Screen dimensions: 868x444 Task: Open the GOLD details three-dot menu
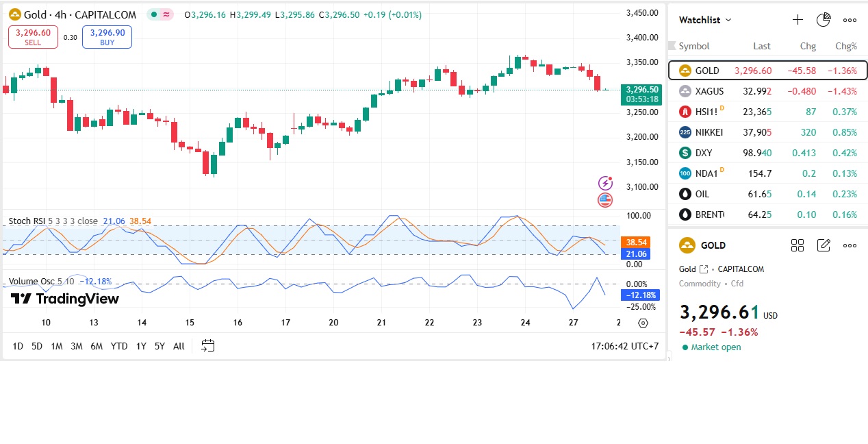(850, 245)
